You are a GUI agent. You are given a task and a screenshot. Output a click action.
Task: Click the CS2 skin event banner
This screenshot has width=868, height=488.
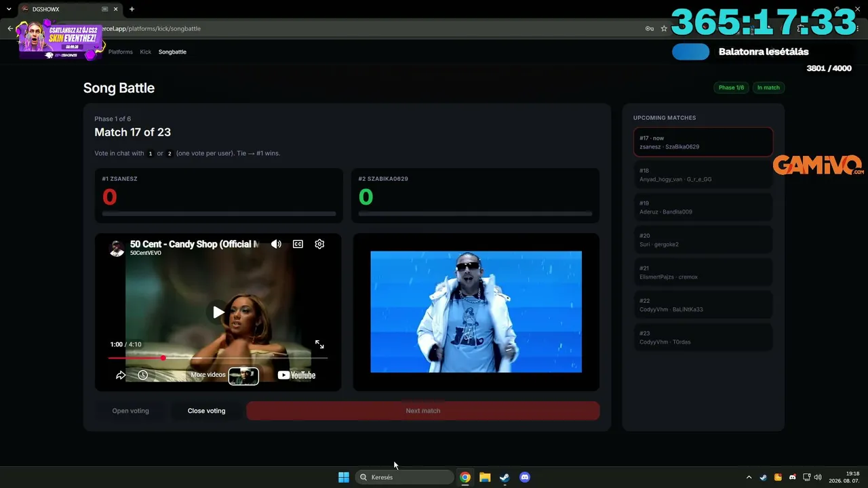61,40
